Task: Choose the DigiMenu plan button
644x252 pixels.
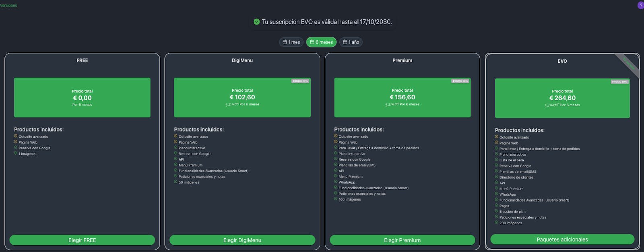Action: click(x=242, y=240)
